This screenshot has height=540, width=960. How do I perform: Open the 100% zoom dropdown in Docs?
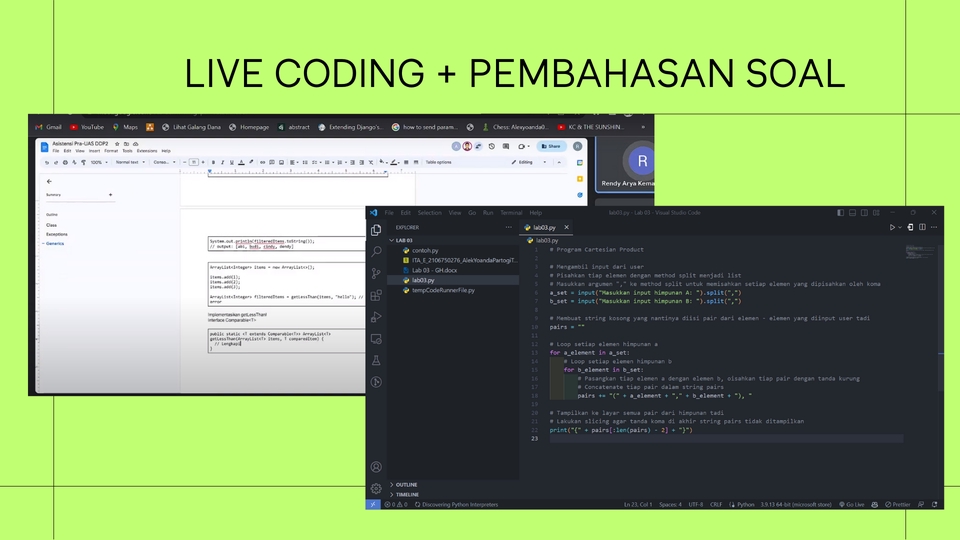pos(99,162)
